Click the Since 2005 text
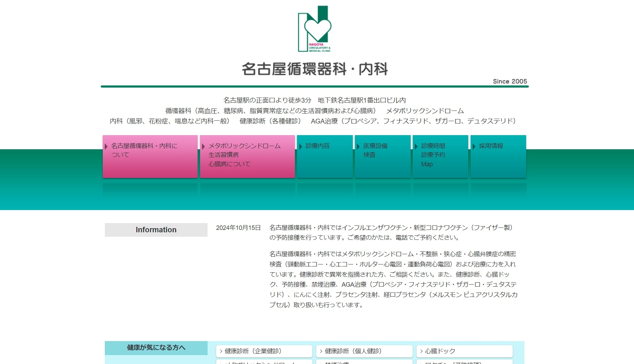Image resolution: width=634 pixels, height=364 pixels. pyautogui.click(x=510, y=81)
